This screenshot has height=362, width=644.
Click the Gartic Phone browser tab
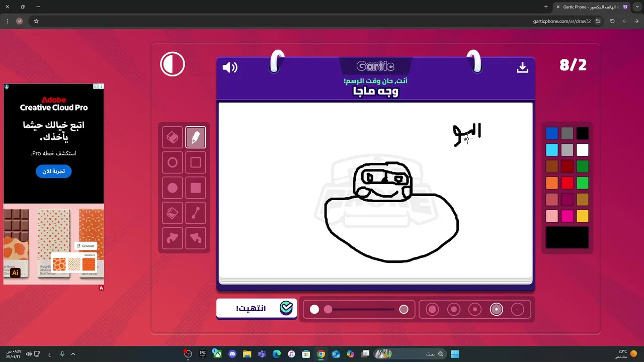tap(592, 7)
